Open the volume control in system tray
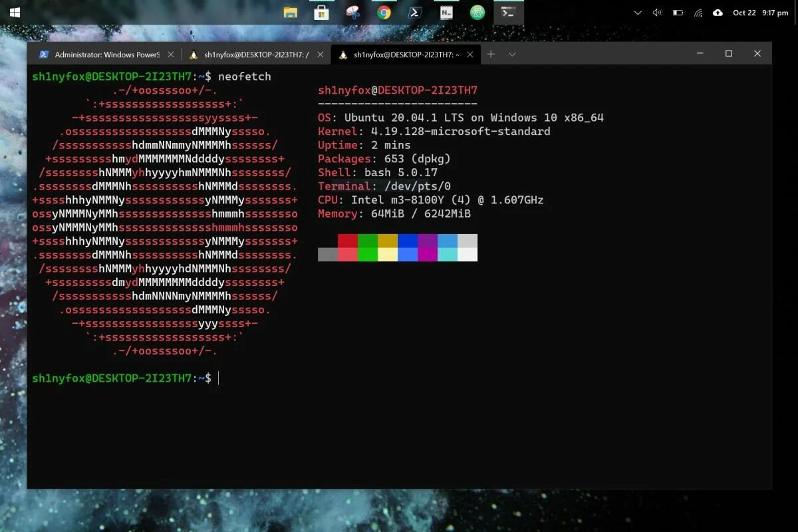 (x=658, y=12)
